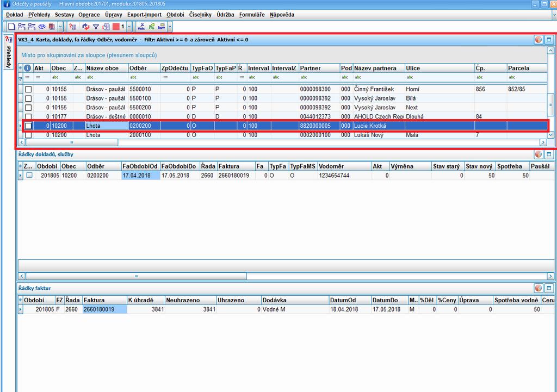Click the red question mark toolbar icon
The height and width of the screenshot is (392, 557).
(72, 27)
